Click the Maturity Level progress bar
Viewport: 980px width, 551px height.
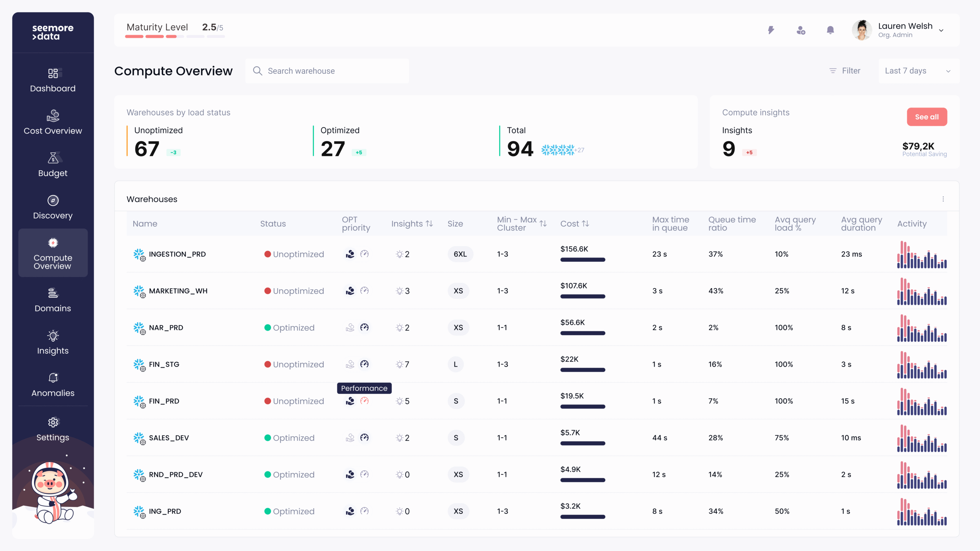coord(175,37)
